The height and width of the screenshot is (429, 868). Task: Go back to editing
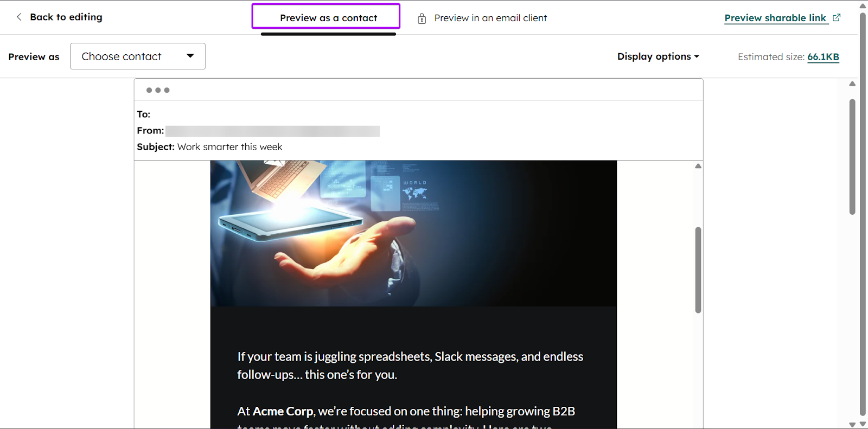pos(66,17)
